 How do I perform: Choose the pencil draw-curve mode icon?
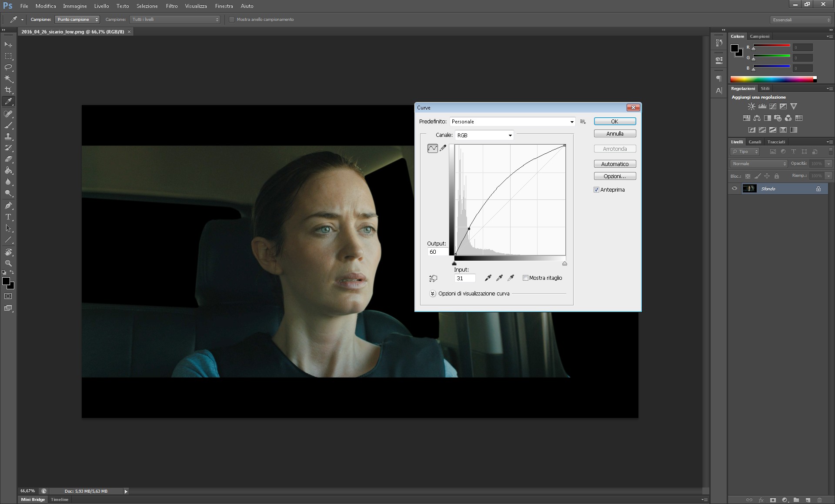click(443, 149)
